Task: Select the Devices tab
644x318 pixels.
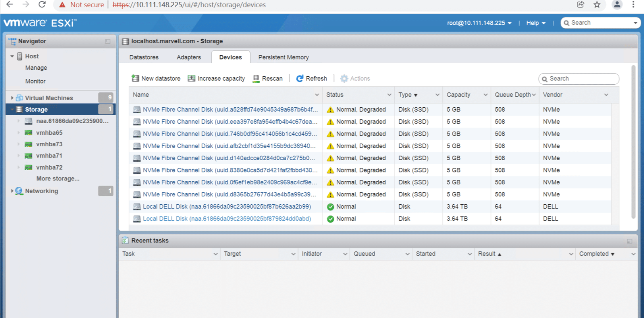Action: [230, 57]
